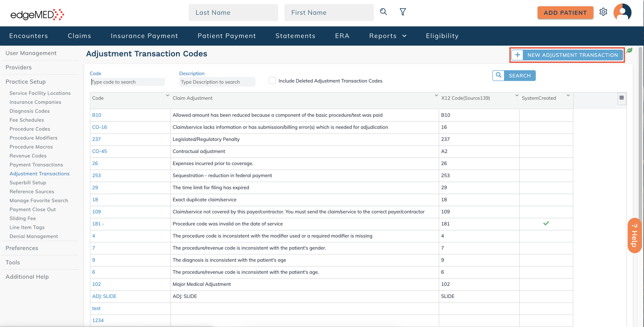Open Service Facility Locations
644x327 pixels.
point(40,93)
